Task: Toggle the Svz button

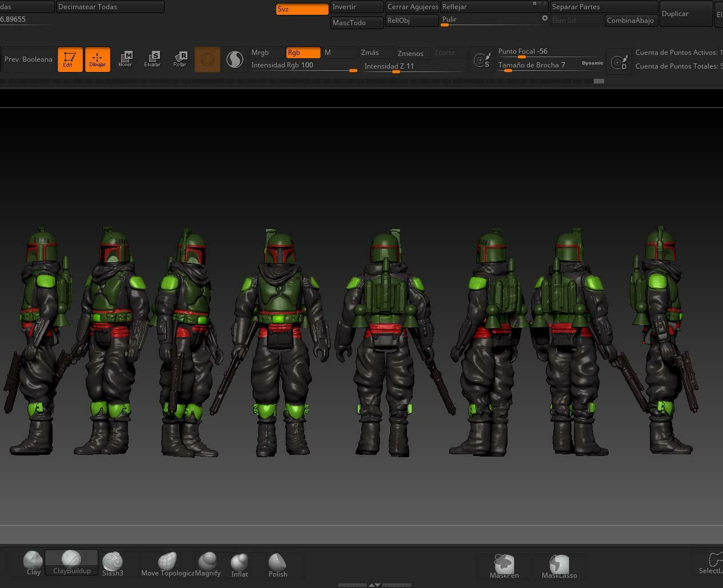Action: pyautogui.click(x=302, y=9)
